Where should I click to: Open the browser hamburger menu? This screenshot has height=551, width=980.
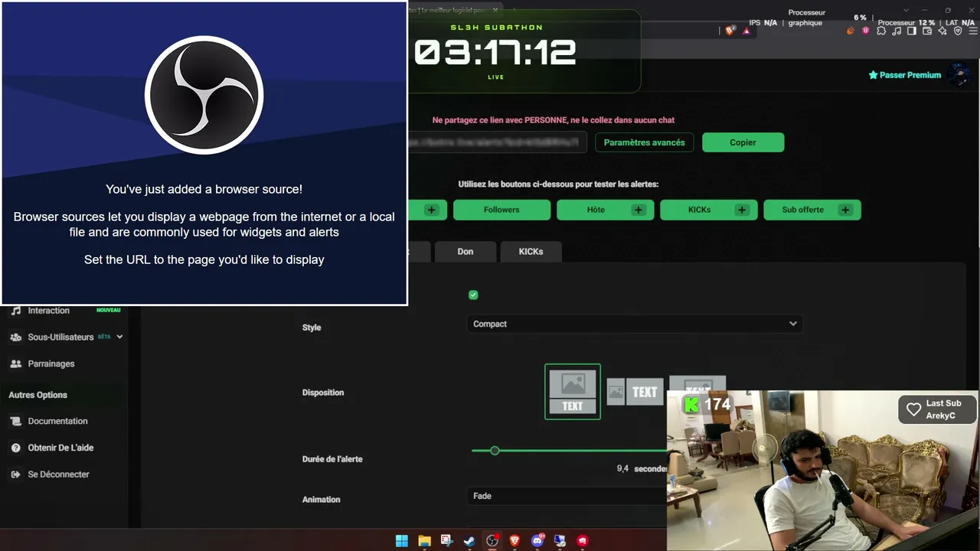pyautogui.click(x=972, y=31)
